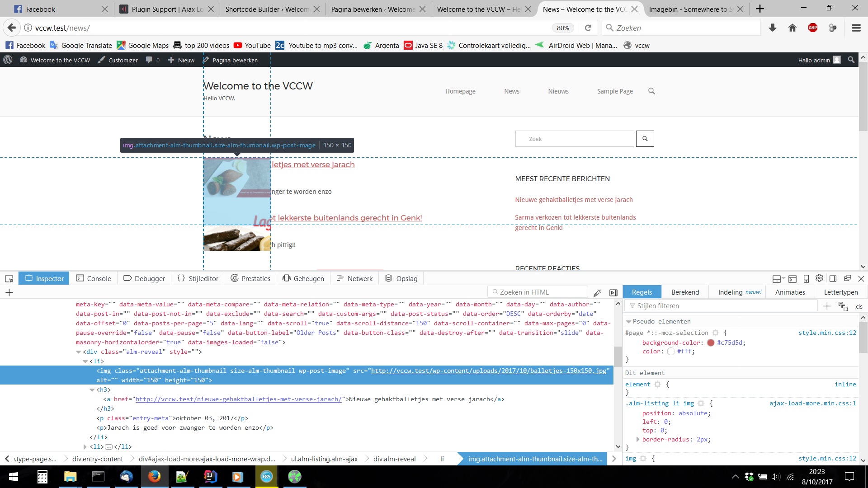Image resolution: width=868 pixels, height=488 pixels.
Task: Add a new CSS rule with plus icon
Action: 827,306
